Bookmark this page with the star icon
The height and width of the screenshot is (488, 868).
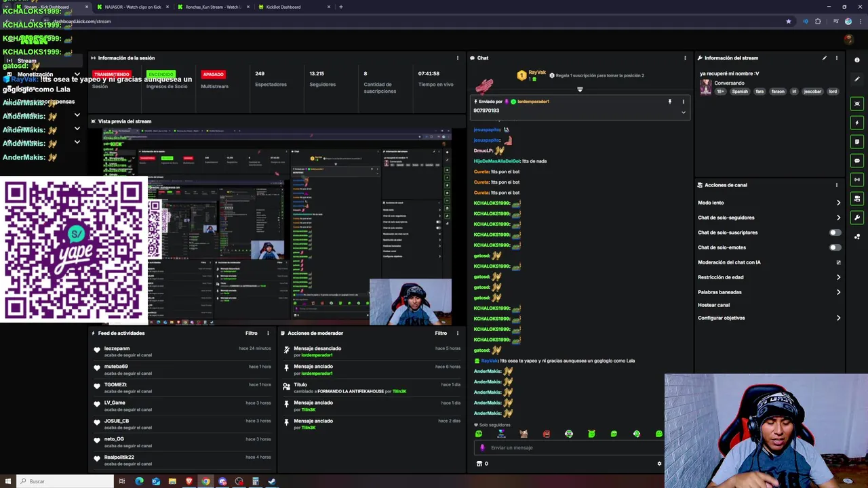pyautogui.click(x=788, y=21)
